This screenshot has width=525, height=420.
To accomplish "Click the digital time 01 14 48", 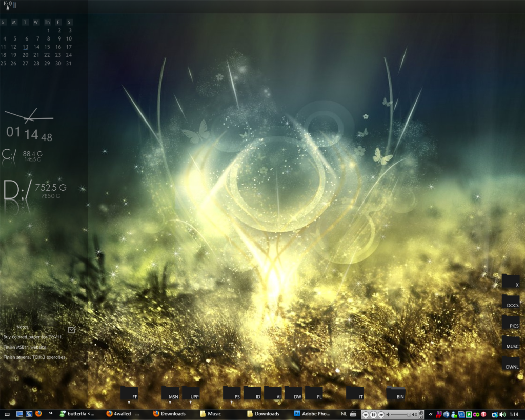I will click(29, 133).
